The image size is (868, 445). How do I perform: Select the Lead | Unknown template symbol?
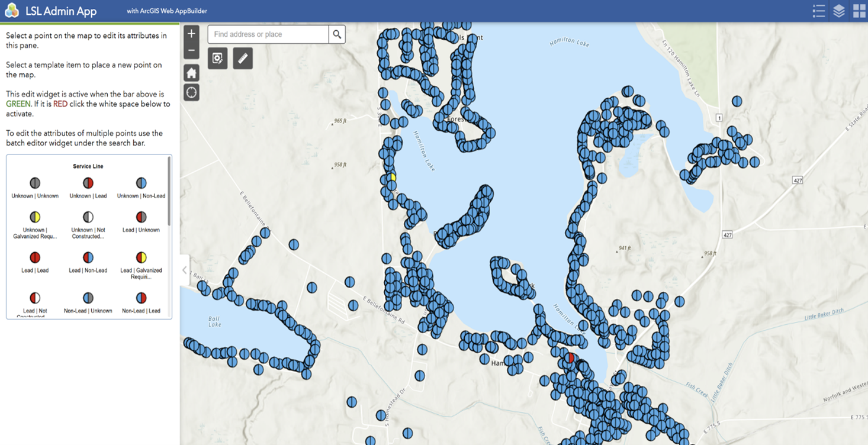coord(141,216)
